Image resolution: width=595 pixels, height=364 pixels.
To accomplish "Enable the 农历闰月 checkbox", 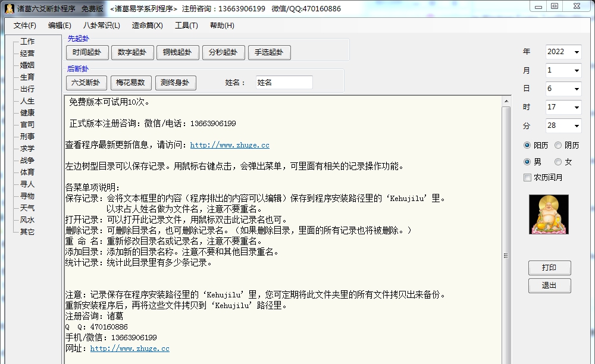I will pos(527,177).
